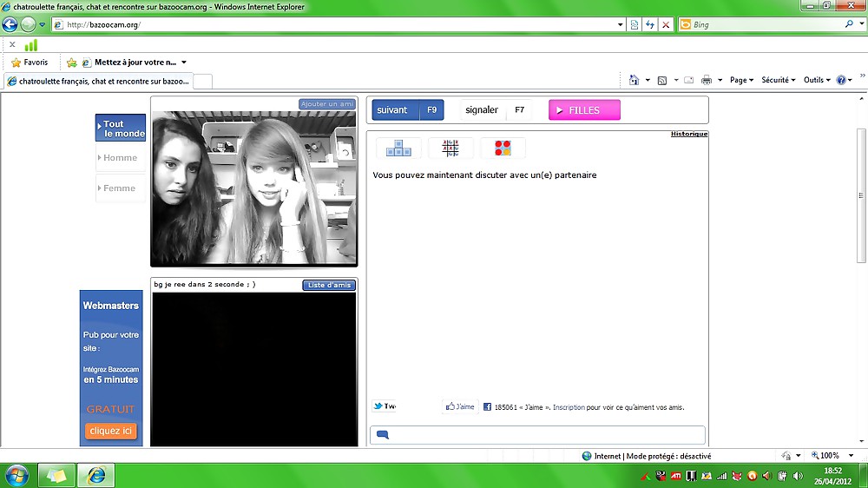Select the Homme filter

121,158
